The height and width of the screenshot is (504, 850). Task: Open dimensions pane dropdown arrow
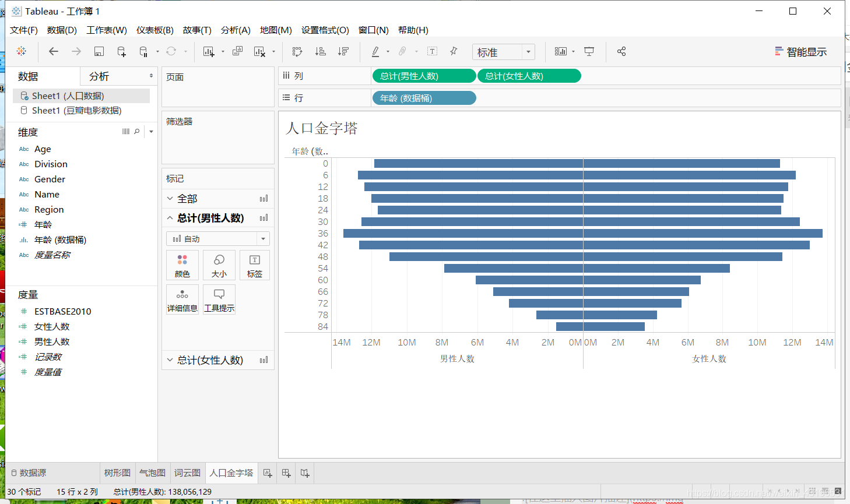[151, 132]
